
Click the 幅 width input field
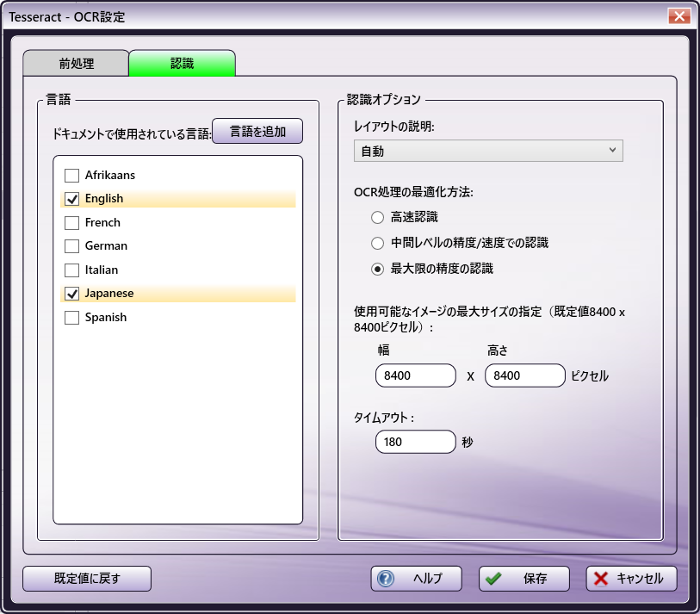tap(416, 375)
